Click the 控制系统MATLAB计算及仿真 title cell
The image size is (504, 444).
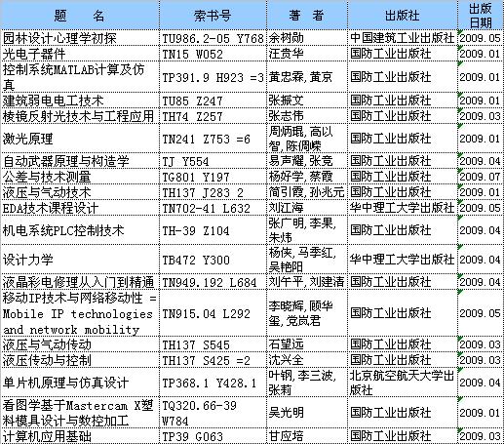pos(80,77)
